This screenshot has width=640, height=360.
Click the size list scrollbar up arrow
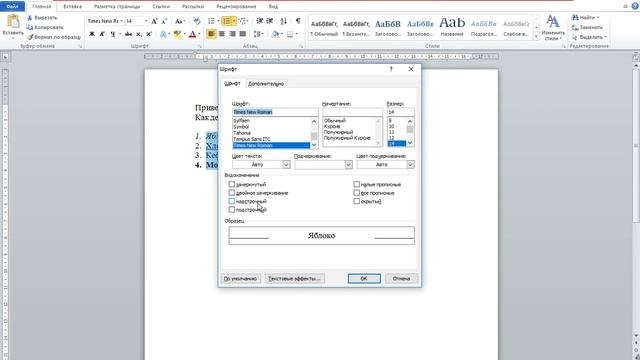pos(410,121)
